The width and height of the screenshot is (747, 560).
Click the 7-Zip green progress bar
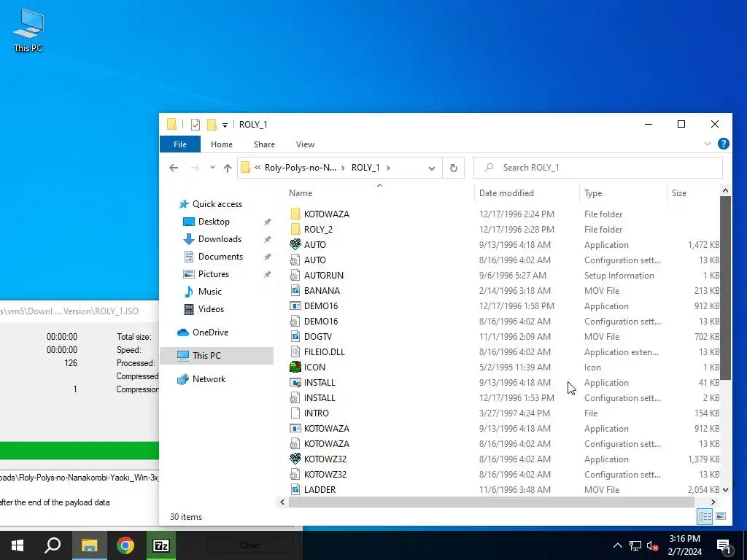click(79, 451)
